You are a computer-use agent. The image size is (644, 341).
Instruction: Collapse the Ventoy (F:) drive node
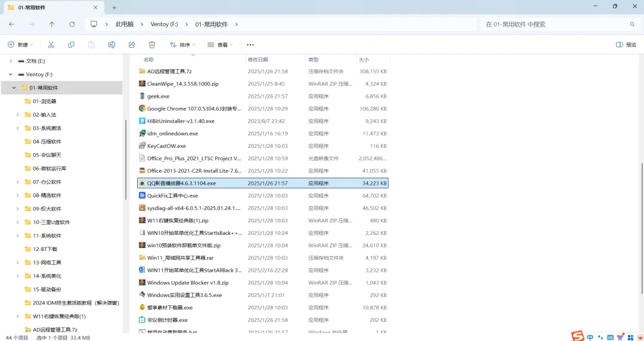(11, 75)
